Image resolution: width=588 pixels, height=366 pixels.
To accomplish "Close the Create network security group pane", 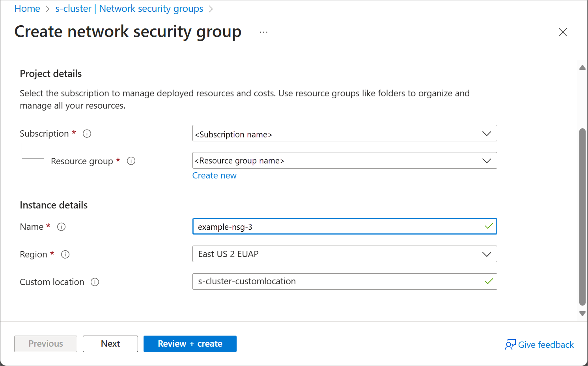I will pos(563,32).
